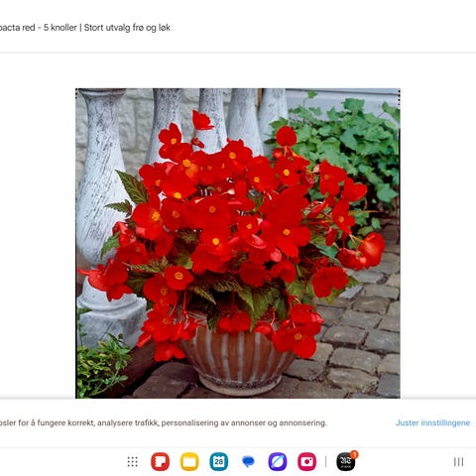The image size is (476, 476).
Task: Show recent apps with three-bar button
Action: [x=458, y=462]
